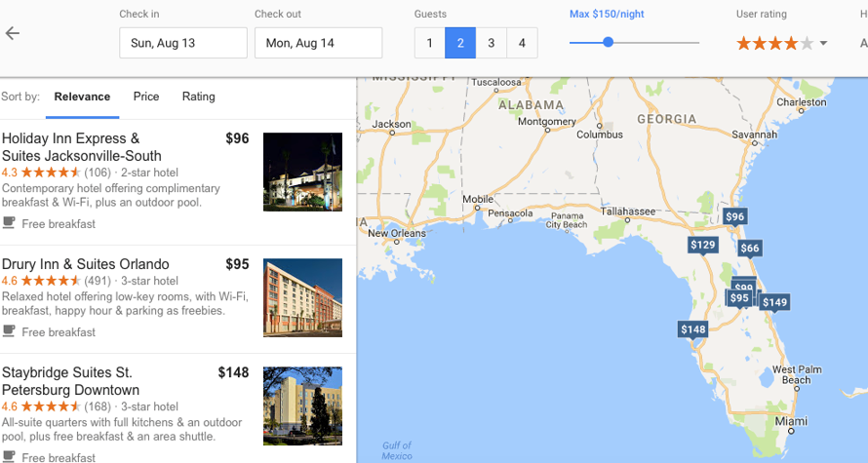Click the (491) review count
This screenshot has height=463, width=868.
(98, 281)
